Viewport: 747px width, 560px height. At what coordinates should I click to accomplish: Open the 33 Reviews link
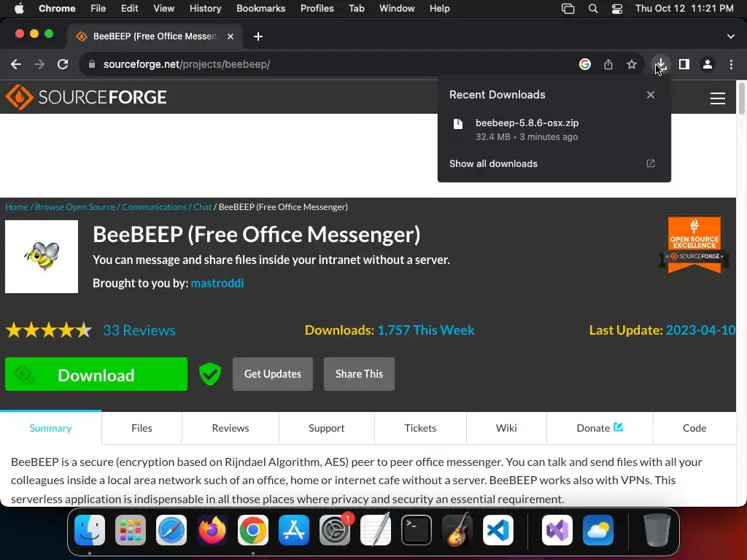pos(139,330)
